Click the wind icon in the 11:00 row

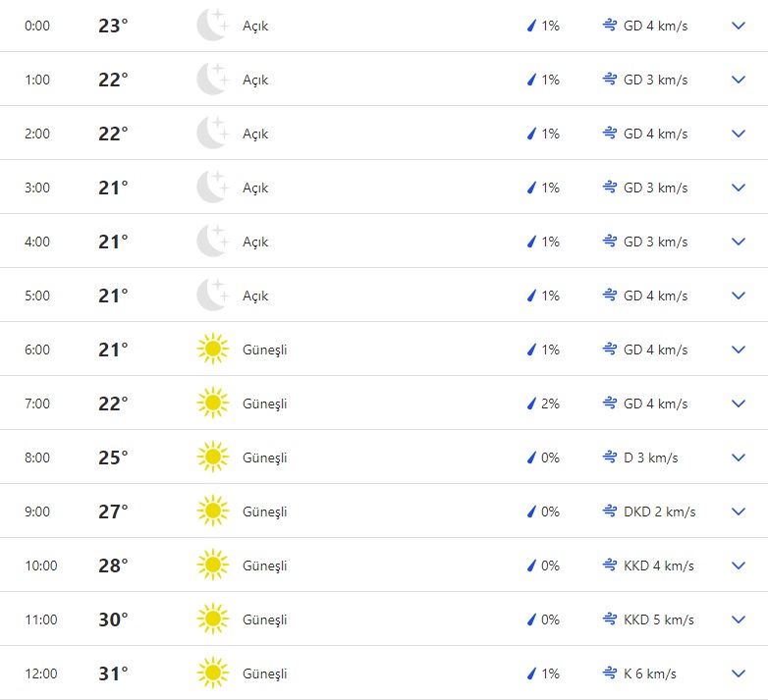tap(609, 619)
